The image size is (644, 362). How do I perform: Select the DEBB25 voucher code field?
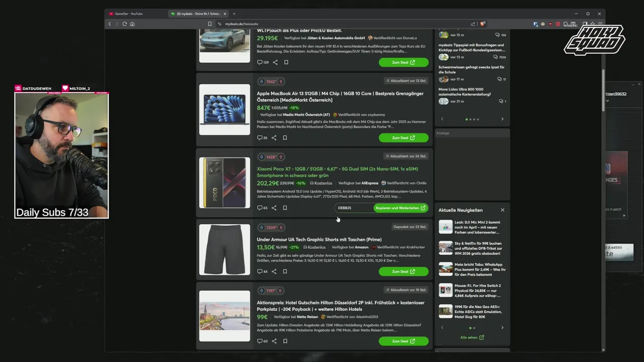354,208
